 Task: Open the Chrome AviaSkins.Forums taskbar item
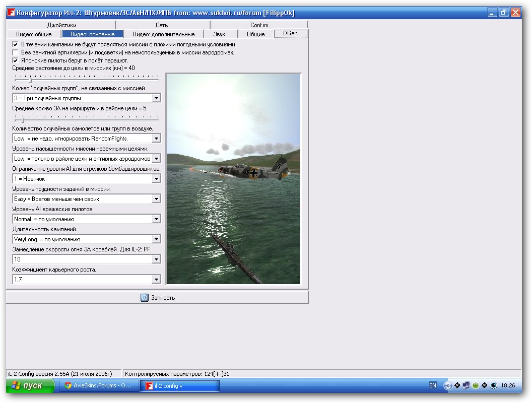tap(98, 386)
